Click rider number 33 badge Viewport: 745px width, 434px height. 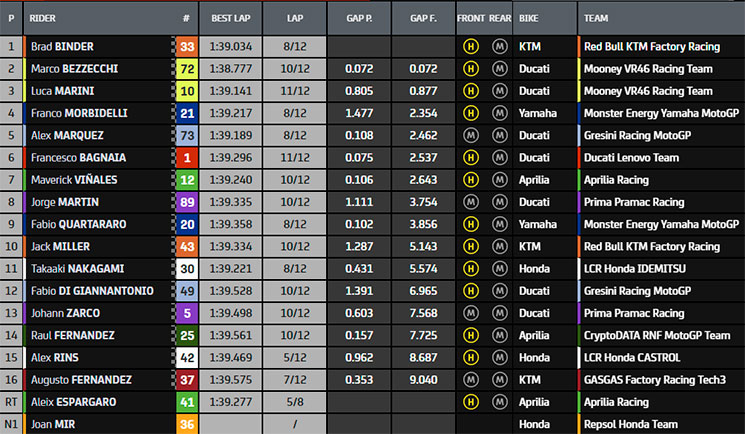click(187, 47)
